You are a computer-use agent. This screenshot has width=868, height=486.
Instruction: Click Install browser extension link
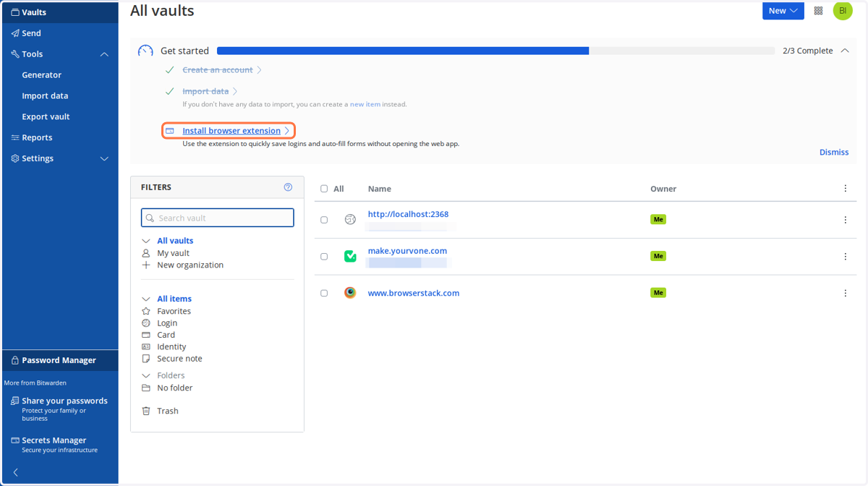[x=231, y=131]
